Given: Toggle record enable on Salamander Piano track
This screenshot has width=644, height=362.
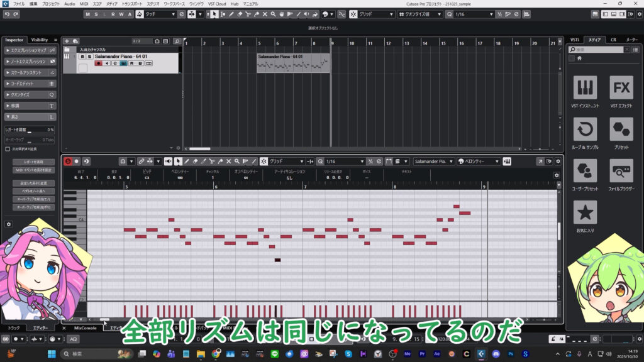Looking at the screenshot, I should point(98,63).
